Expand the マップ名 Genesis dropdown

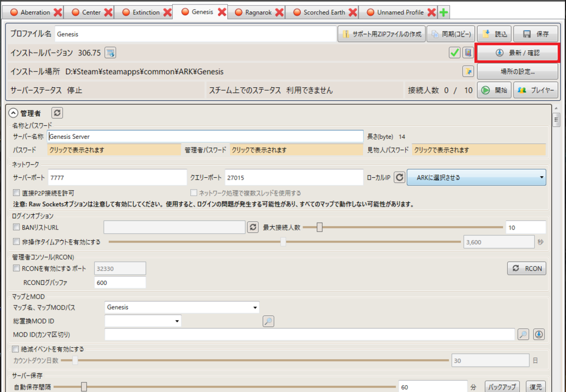pos(181,307)
